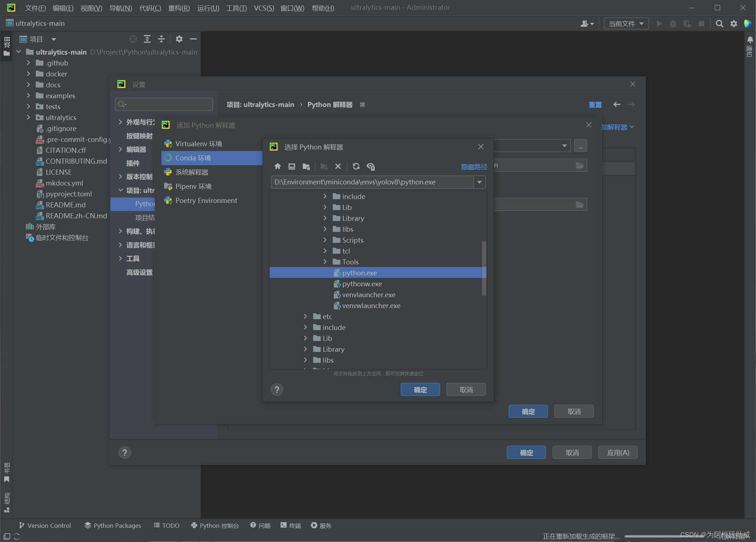Click the help question mark in chooser dialog
756x542 pixels.
(277, 390)
